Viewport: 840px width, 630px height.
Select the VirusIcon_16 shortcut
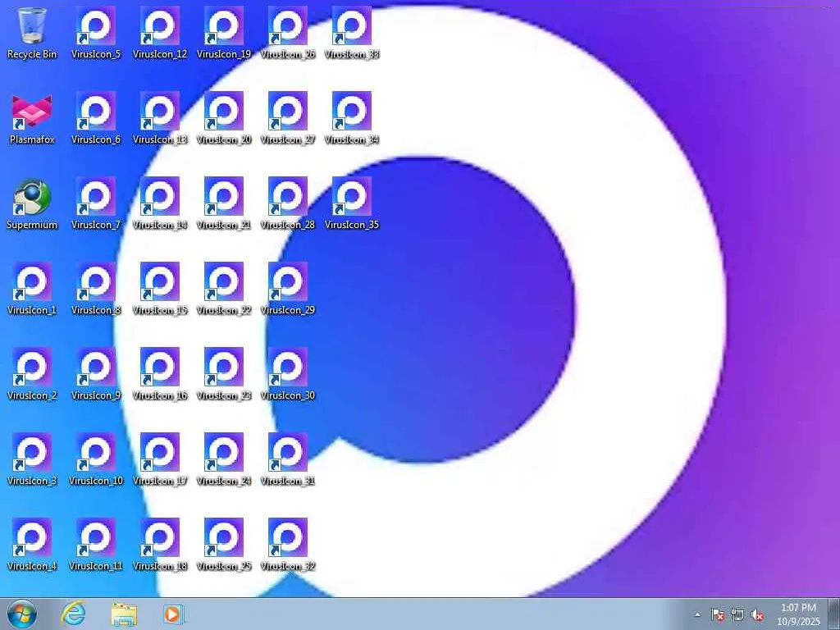point(160,374)
